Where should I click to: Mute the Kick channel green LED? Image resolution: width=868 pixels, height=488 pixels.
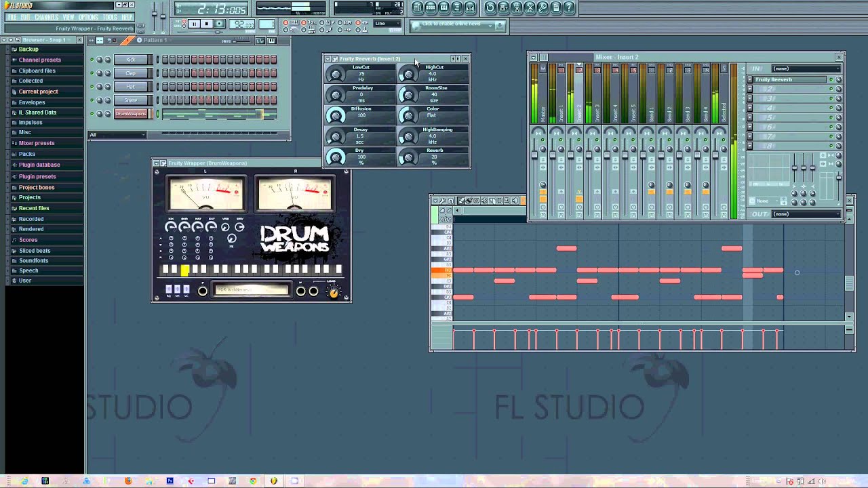pos(92,59)
